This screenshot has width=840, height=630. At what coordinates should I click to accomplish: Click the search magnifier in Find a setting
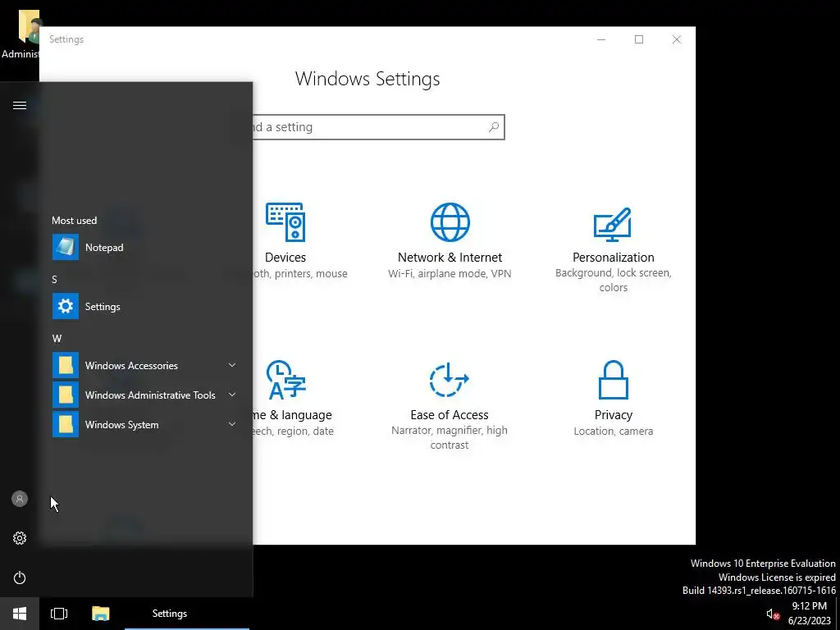493,127
